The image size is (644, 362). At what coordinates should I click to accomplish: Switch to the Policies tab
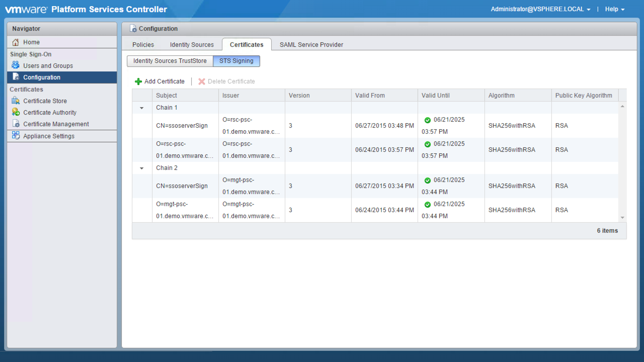pyautogui.click(x=143, y=45)
